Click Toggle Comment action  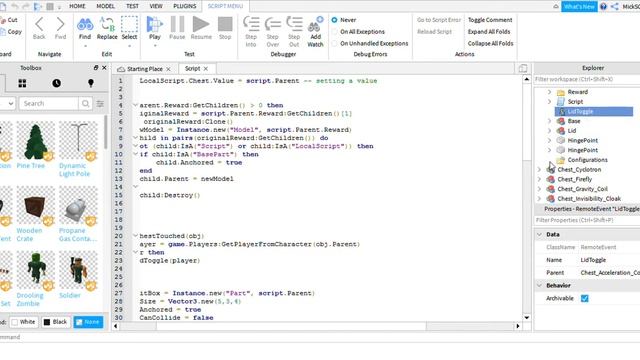pos(490,20)
